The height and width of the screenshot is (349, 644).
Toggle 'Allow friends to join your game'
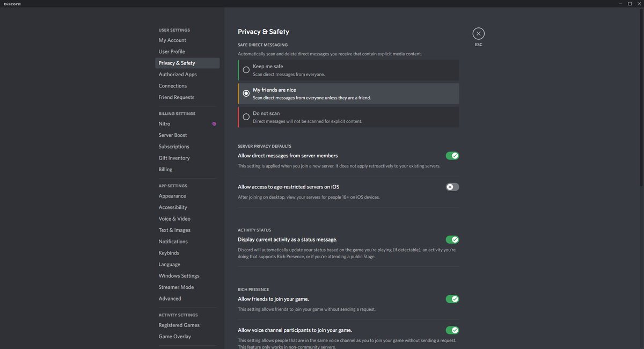pyautogui.click(x=452, y=299)
